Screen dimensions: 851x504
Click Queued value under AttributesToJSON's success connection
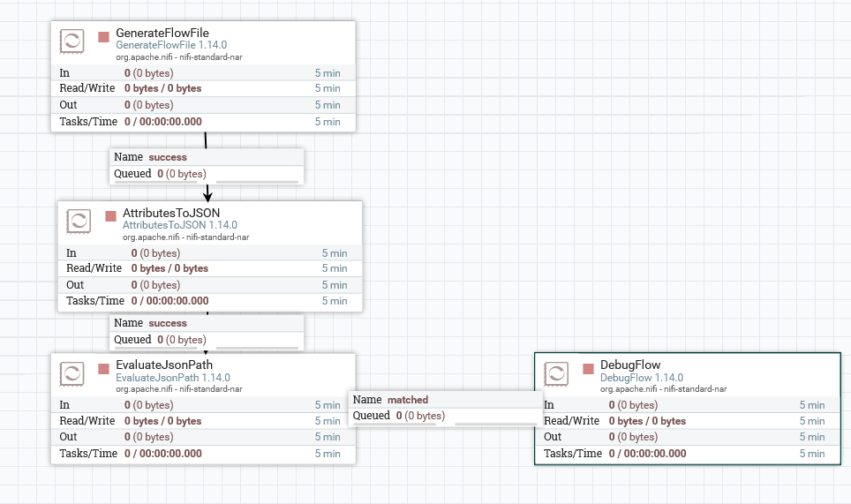click(182, 340)
